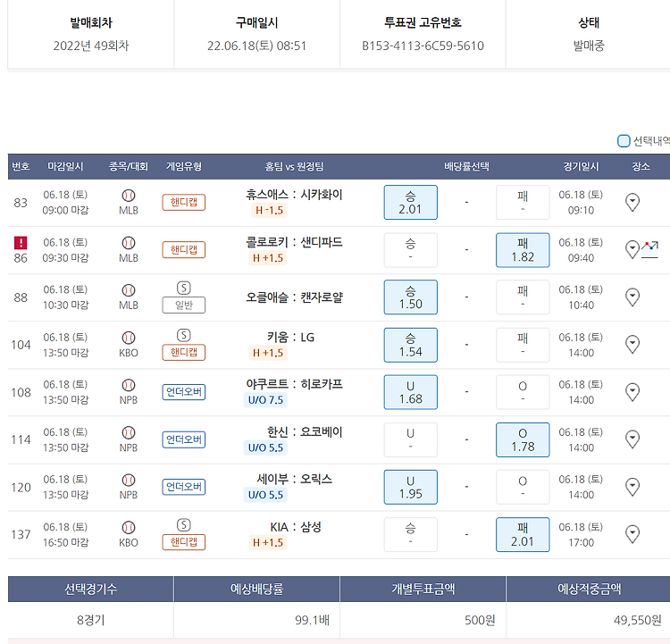670x644 pixels.
Task: Select U odds box for match 114
Action: point(410,439)
